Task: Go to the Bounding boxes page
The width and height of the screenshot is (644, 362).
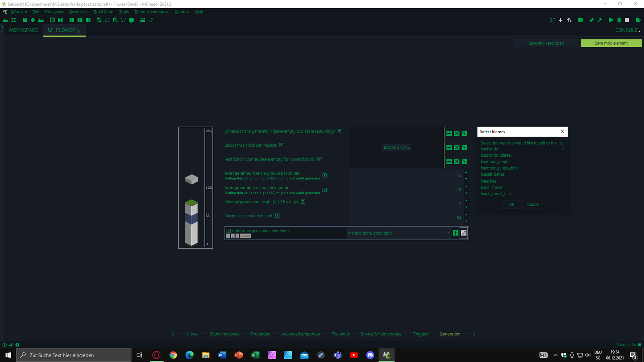Action: pyautogui.click(x=225, y=334)
